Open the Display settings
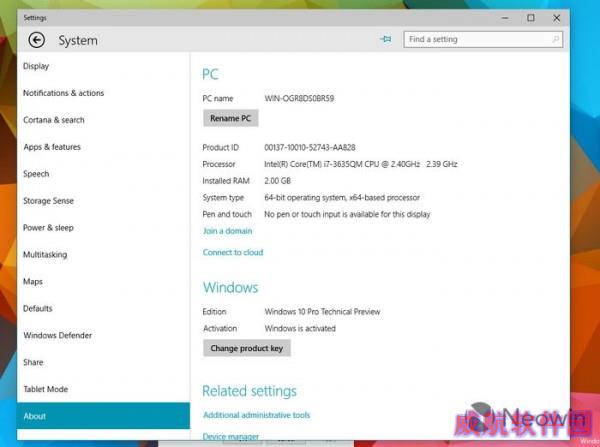The image size is (600, 447). tap(36, 66)
